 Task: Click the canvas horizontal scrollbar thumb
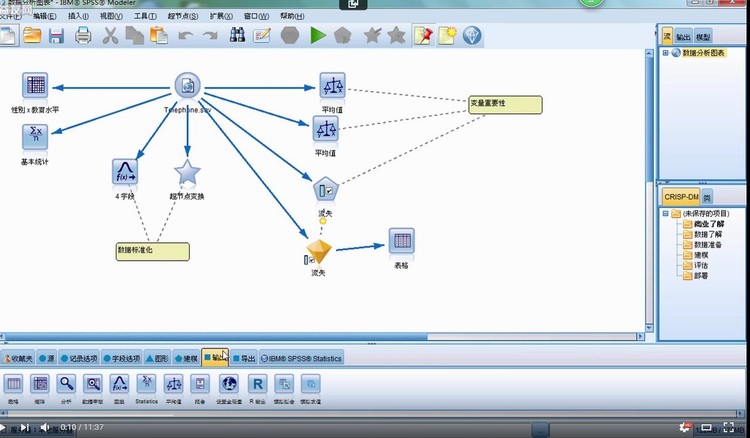point(215,337)
